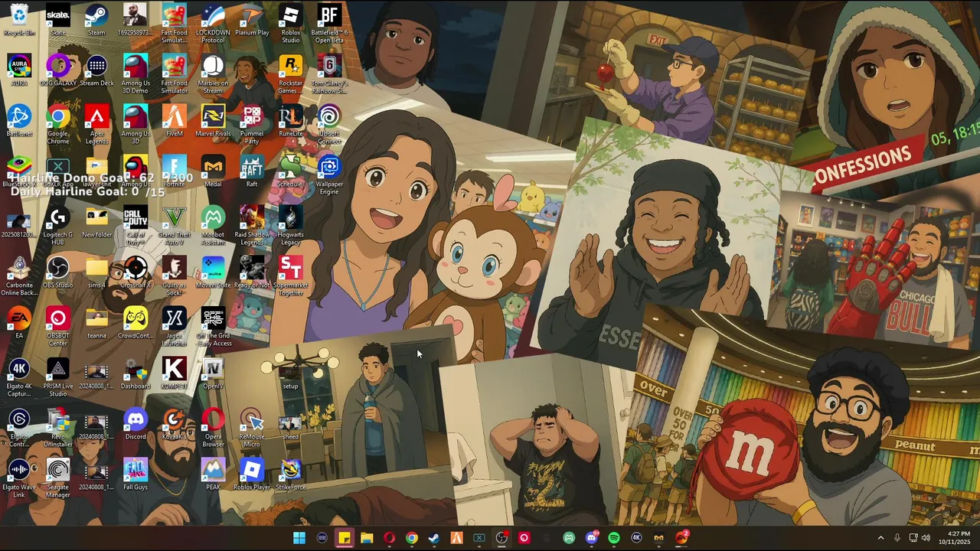This screenshot has height=551, width=980.
Task: Launch Off The Grid Early Access
Action: tap(213, 327)
